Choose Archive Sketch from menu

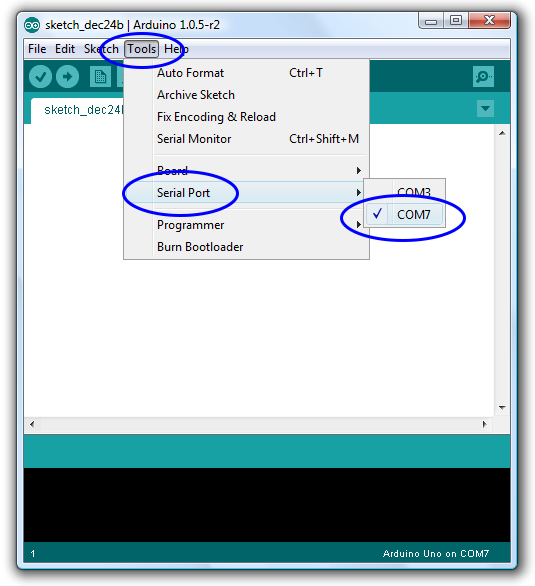(x=247, y=95)
